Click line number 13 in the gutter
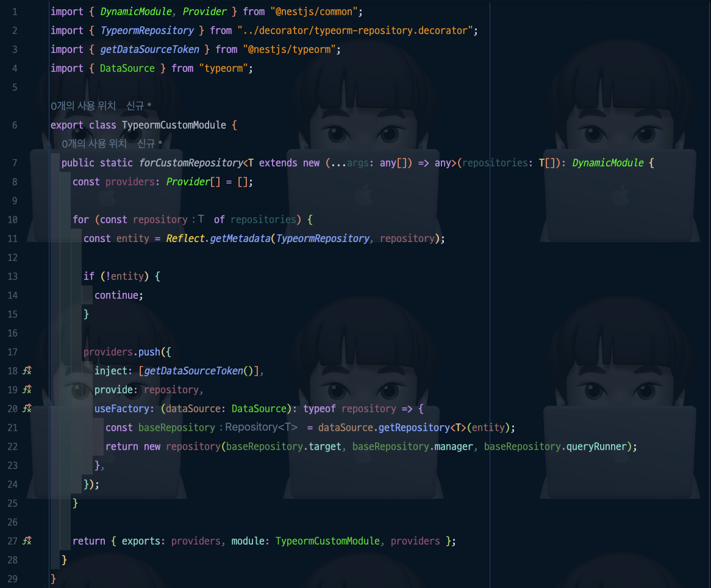This screenshot has width=711, height=588. (13, 276)
